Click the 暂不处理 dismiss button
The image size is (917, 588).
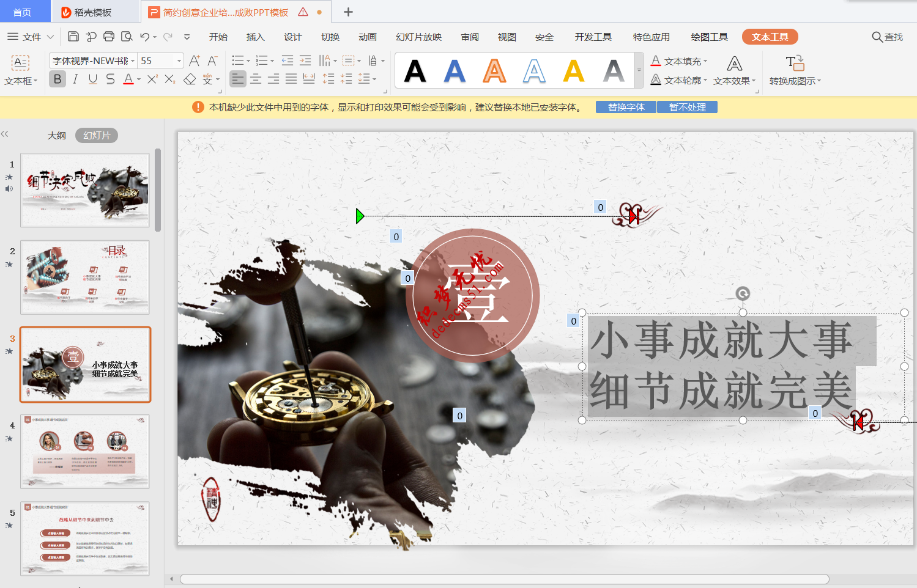(686, 107)
